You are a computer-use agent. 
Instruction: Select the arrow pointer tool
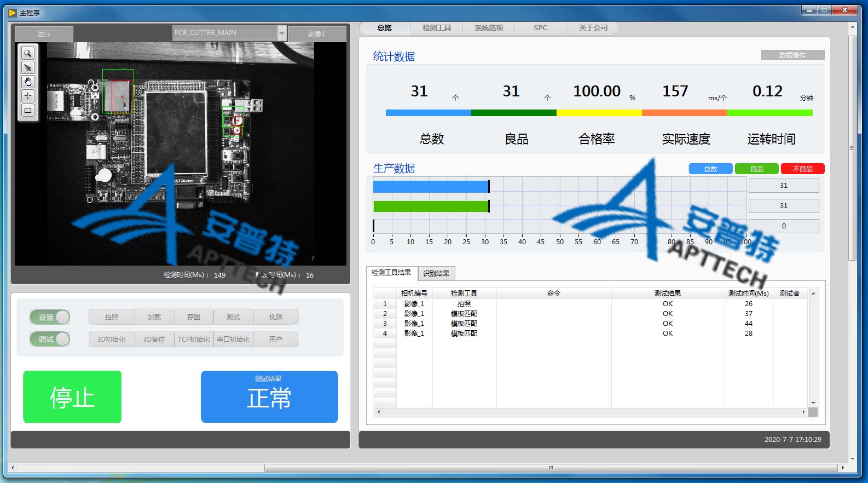27,67
